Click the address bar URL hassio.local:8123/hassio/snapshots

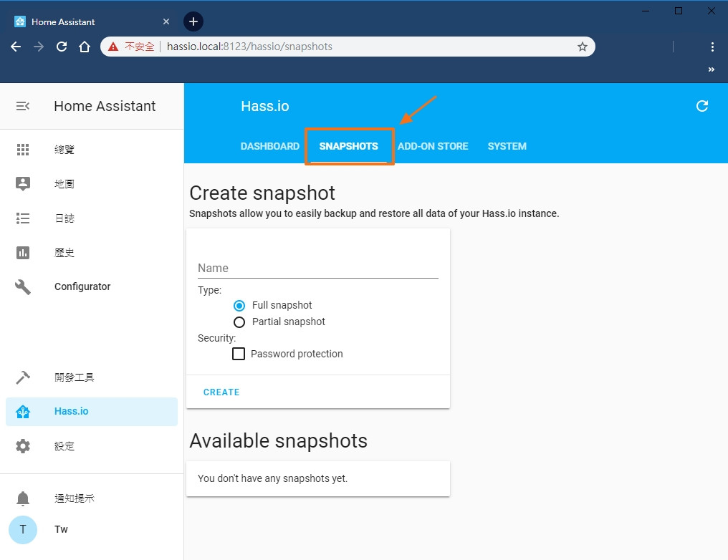(250, 47)
